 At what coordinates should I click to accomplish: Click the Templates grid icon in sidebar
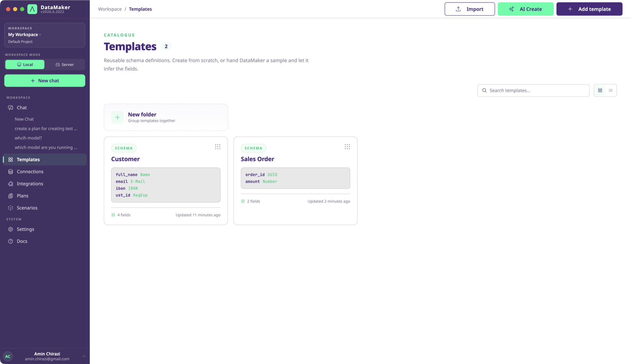11,160
